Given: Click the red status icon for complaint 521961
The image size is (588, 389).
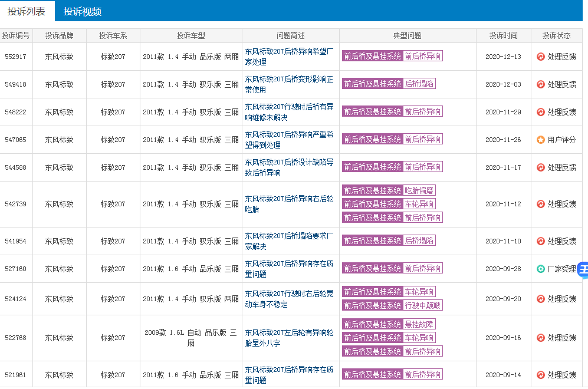Looking at the screenshot, I should tap(540, 375).
